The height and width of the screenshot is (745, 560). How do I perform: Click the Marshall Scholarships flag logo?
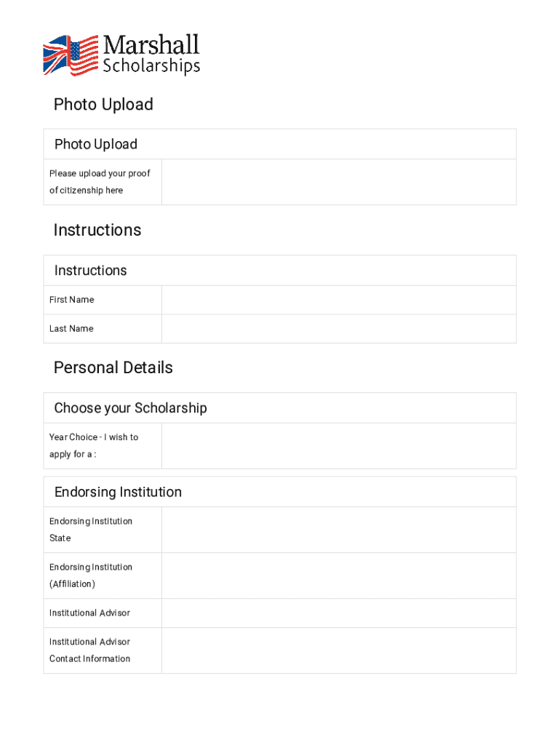click(x=71, y=55)
